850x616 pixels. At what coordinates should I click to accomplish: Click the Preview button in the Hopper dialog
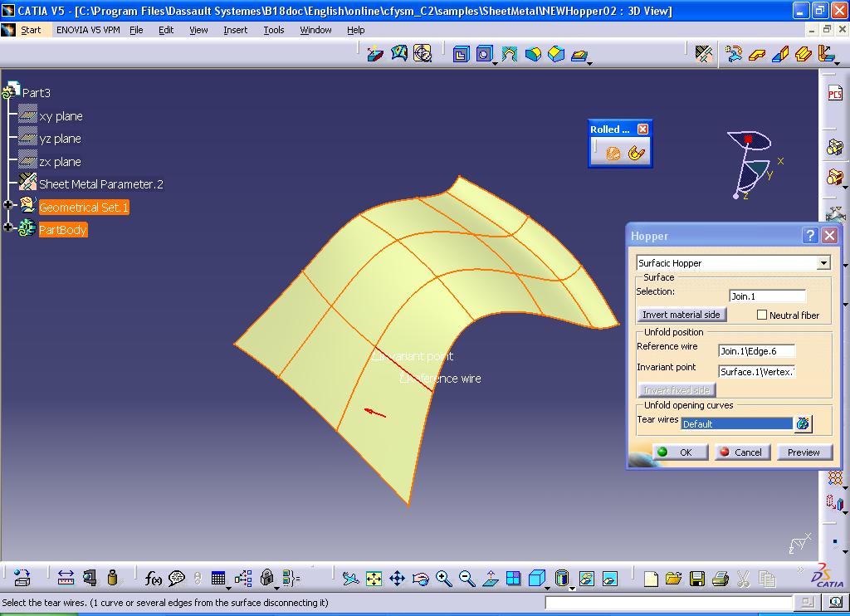pos(804,452)
